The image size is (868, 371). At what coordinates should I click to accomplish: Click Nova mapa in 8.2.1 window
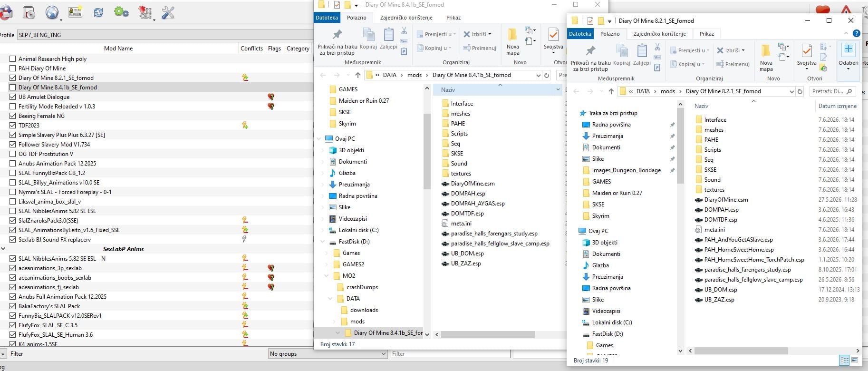766,58
